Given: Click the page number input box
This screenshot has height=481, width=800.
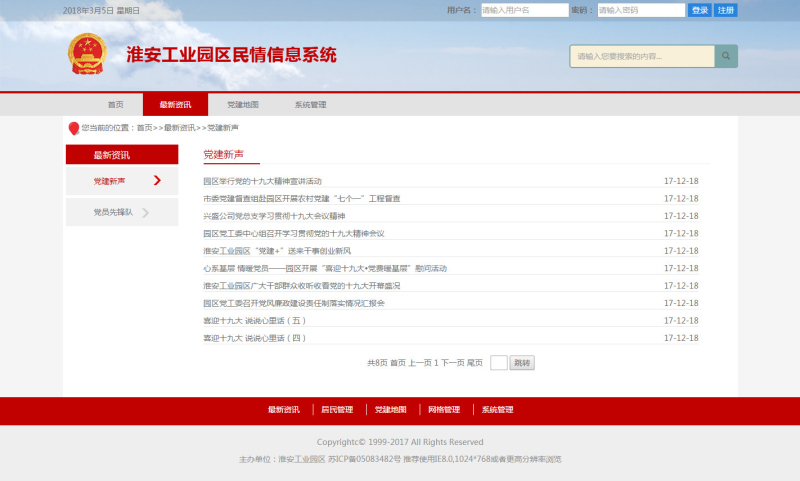Looking at the screenshot, I should (x=498, y=363).
